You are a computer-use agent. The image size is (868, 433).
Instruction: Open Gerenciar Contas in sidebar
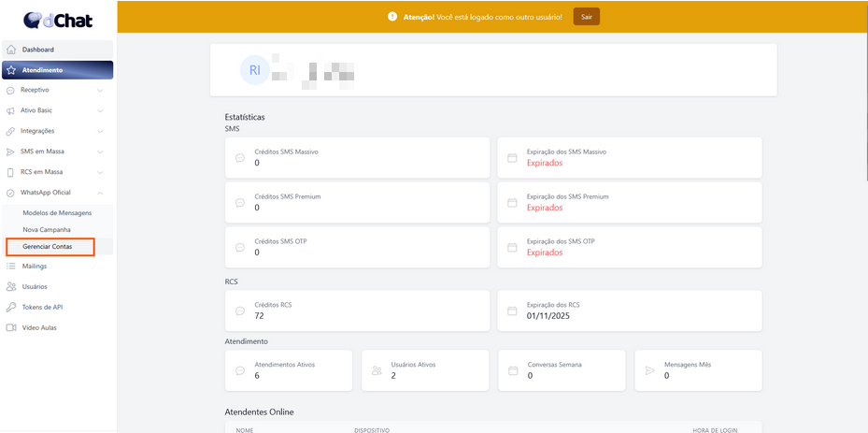click(x=47, y=247)
